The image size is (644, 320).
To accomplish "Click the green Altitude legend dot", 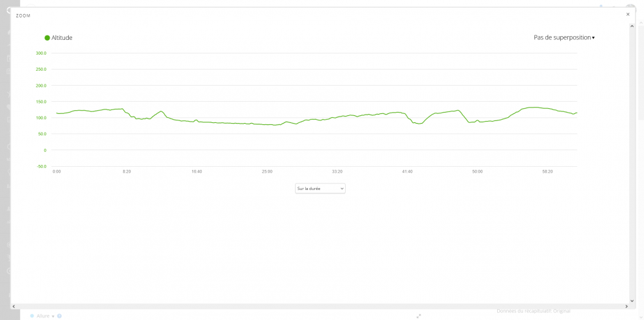I will [x=47, y=38].
